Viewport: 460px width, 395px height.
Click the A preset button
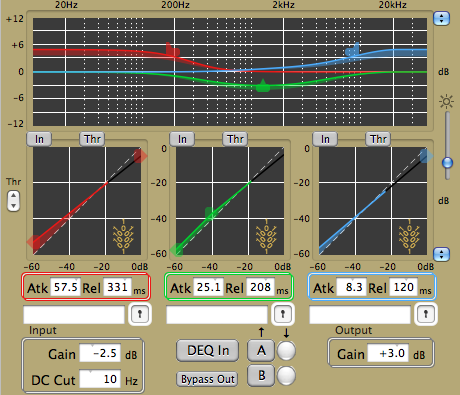point(261,351)
